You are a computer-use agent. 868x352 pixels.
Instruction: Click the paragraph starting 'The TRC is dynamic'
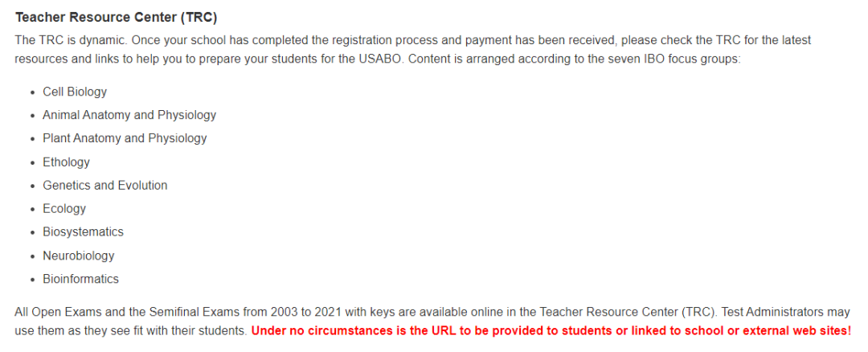[x=413, y=49]
